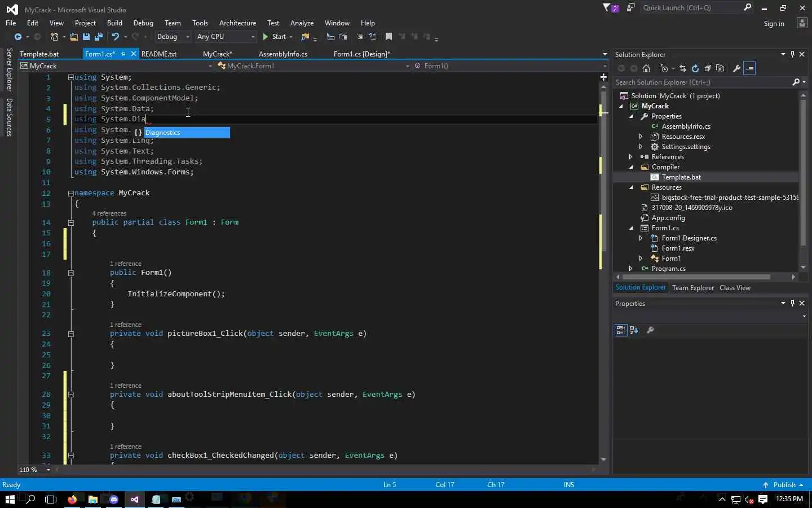Switch to the Class View tab
Viewport: 812px width, 508px height.
pyautogui.click(x=735, y=288)
